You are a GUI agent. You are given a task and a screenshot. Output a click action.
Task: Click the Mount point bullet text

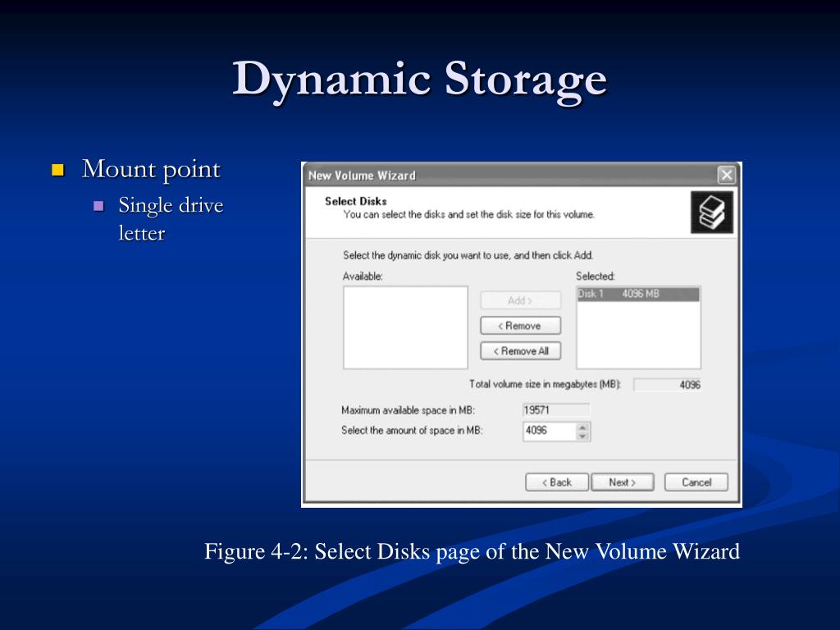pos(151,169)
